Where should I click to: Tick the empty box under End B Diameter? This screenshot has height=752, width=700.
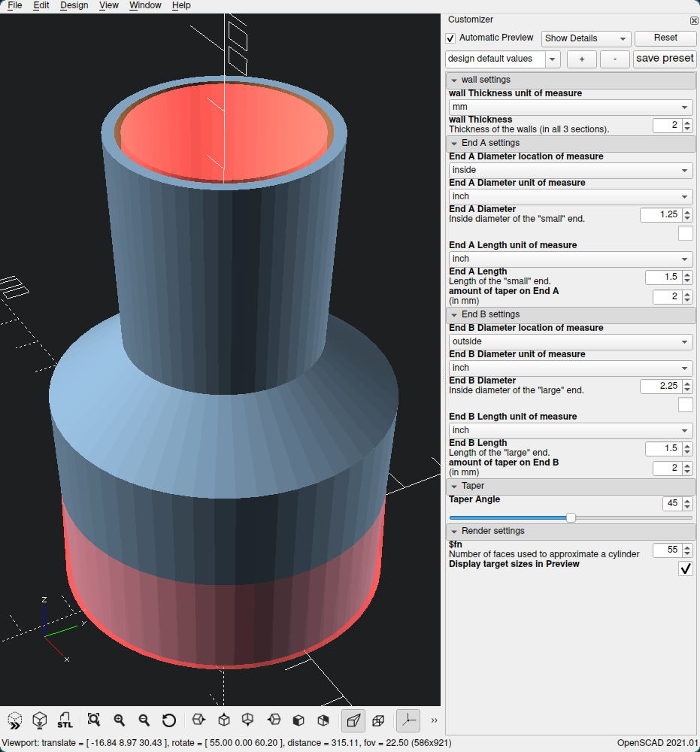[686, 405]
